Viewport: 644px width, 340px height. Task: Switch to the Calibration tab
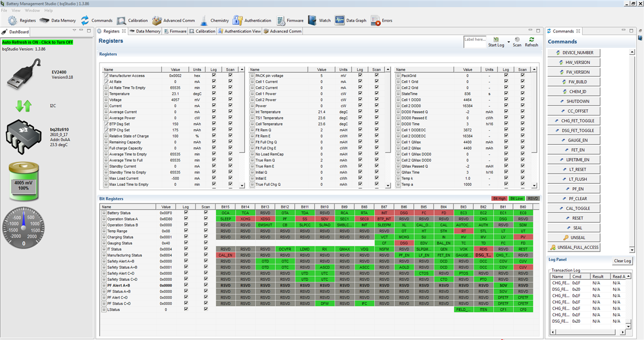(x=202, y=31)
